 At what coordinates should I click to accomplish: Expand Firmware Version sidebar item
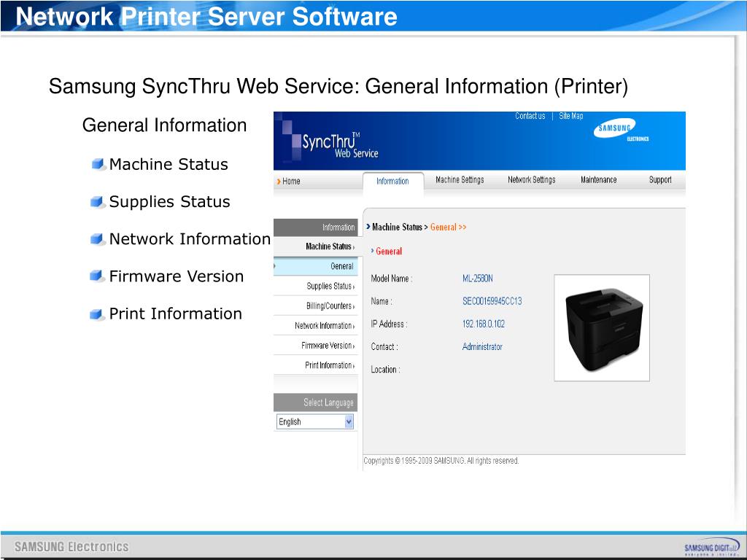[x=315, y=345]
